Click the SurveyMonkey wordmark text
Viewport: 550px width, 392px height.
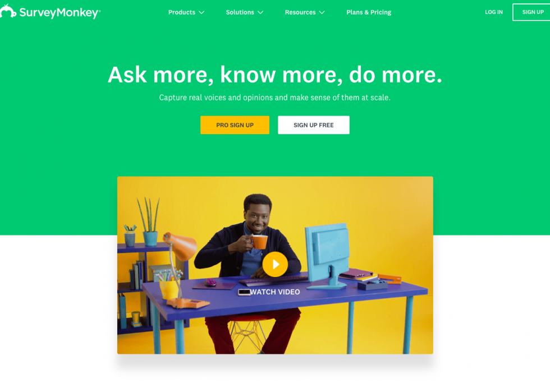tap(59, 13)
